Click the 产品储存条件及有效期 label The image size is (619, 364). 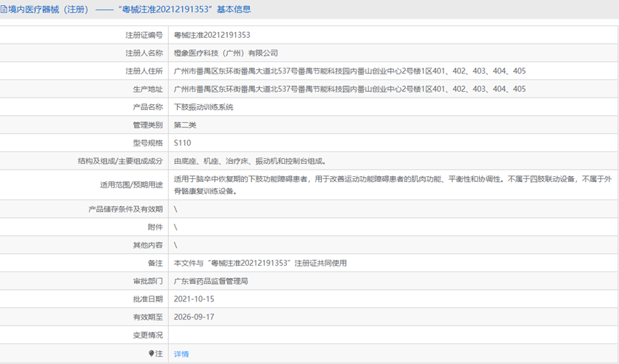point(125,209)
